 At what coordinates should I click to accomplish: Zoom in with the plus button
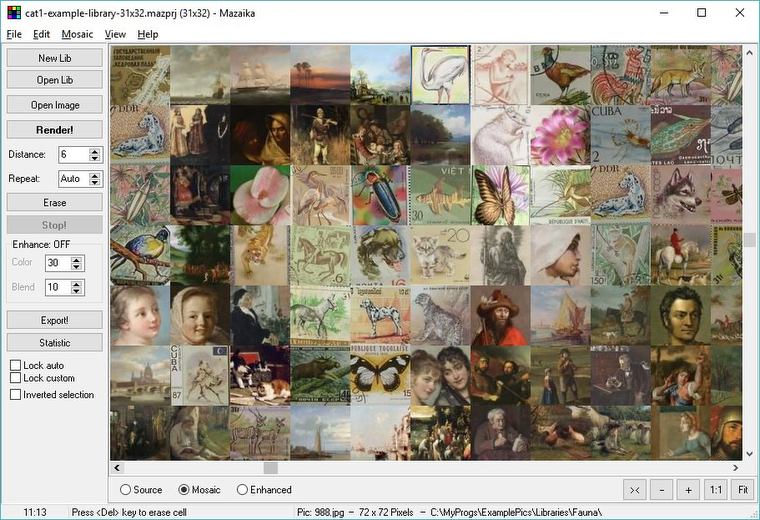point(688,490)
